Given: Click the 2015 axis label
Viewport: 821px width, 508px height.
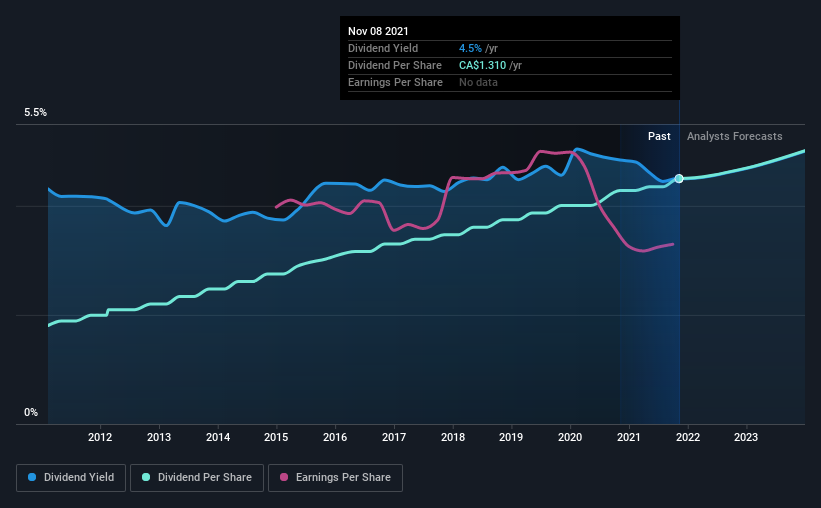Looking at the screenshot, I should click(276, 437).
